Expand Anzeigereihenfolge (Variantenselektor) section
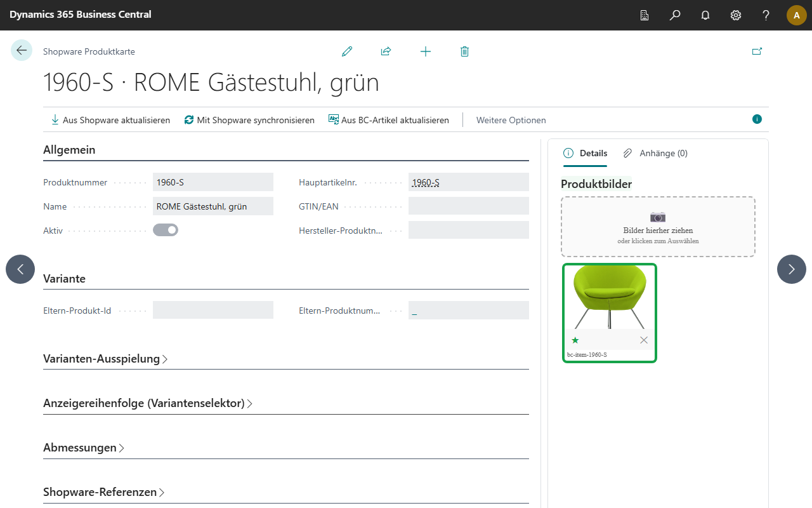This screenshot has width=812, height=508. click(x=148, y=403)
